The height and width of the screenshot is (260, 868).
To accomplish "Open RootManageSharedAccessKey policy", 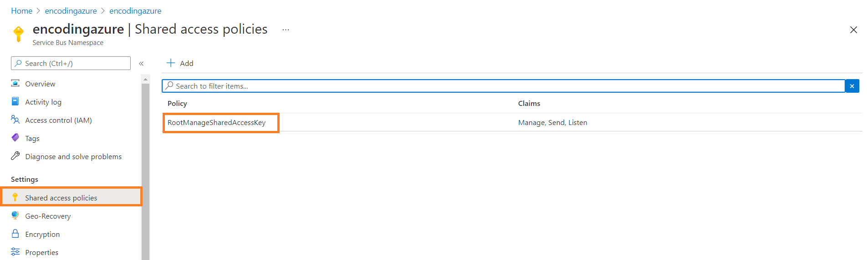I will [216, 123].
